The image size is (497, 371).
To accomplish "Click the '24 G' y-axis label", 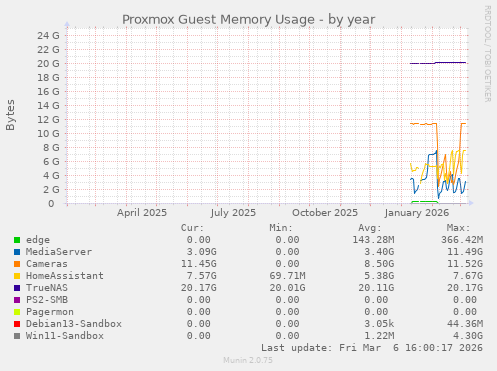I will tap(48, 35).
